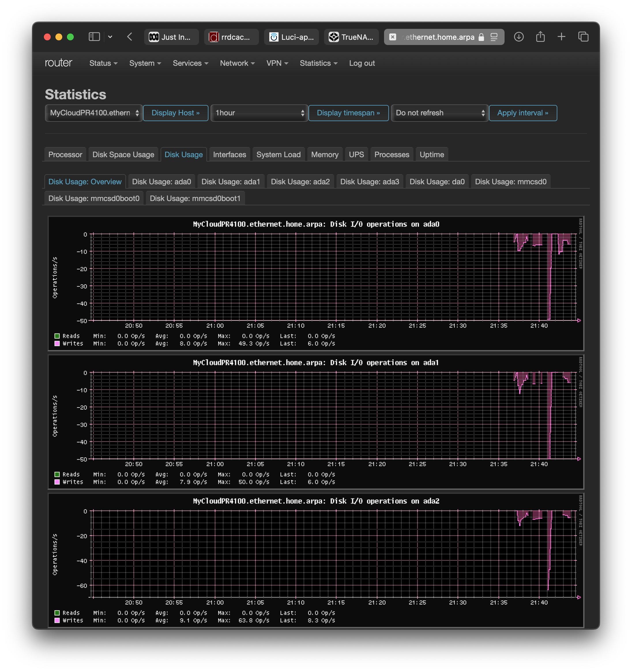The height and width of the screenshot is (672, 632).
Task: Toggle the Safari sidebar icon
Action: pyautogui.click(x=94, y=37)
